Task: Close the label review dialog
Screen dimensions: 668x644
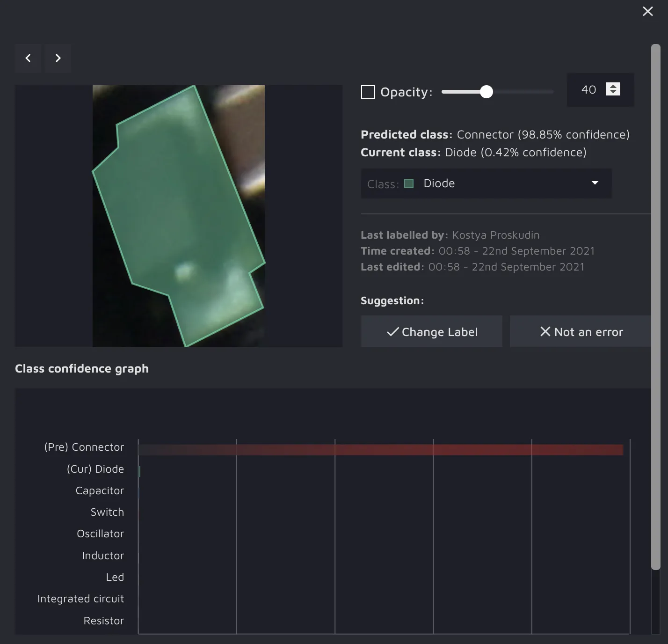Action: coord(647,11)
